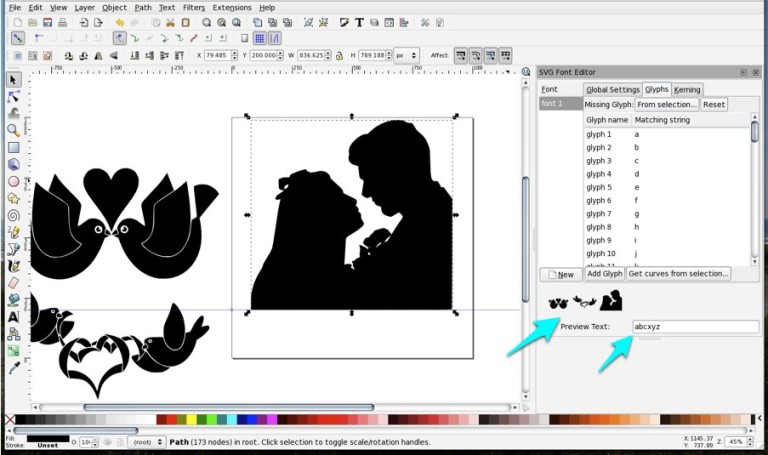768x455 pixels.
Task: Switch to the Kerning tab
Action: [687, 90]
